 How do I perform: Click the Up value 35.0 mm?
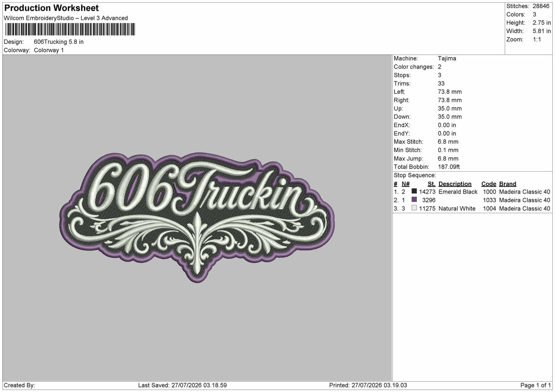(x=450, y=109)
